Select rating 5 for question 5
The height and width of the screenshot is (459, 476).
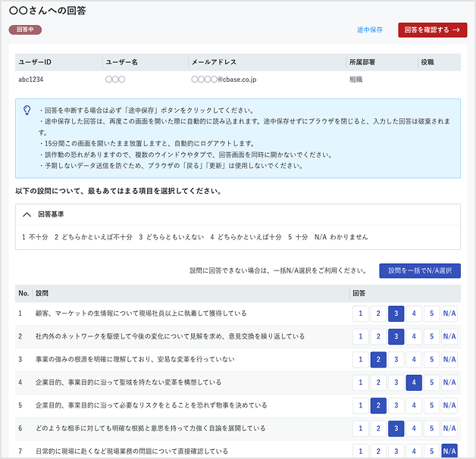(431, 406)
